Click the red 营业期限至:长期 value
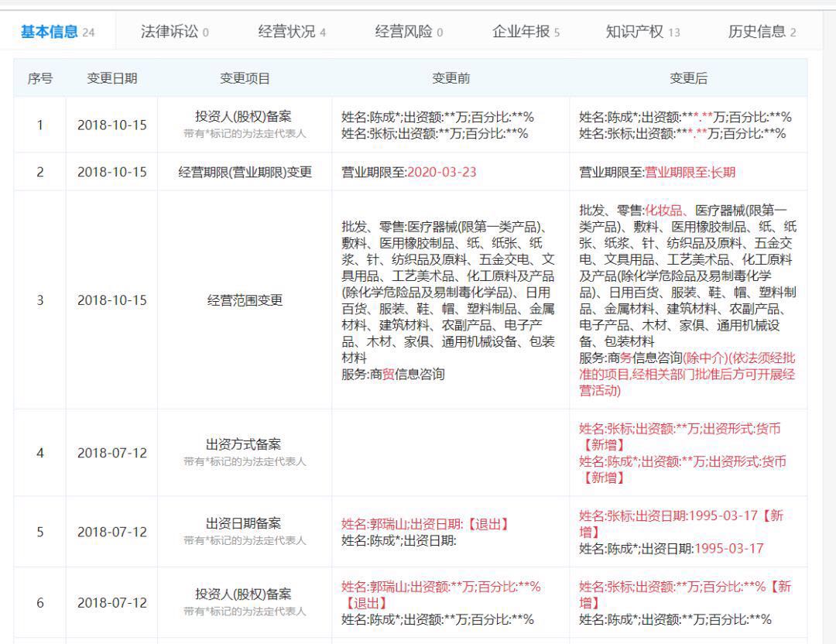Screen dimensions: 836x644 pos(690,172)
